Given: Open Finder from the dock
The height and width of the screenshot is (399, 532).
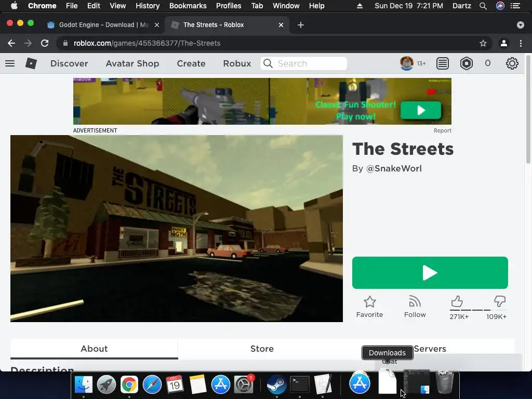Looking at the screenshot, I should (x=84, y=384).
